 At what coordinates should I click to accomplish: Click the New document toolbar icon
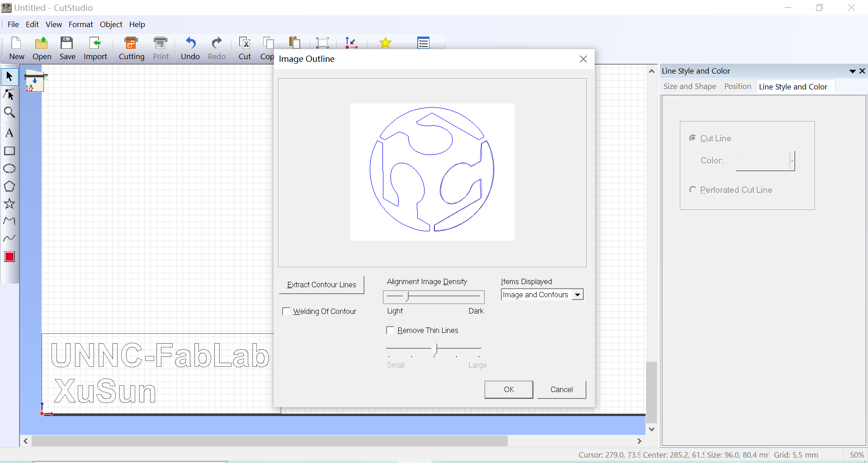17,48
